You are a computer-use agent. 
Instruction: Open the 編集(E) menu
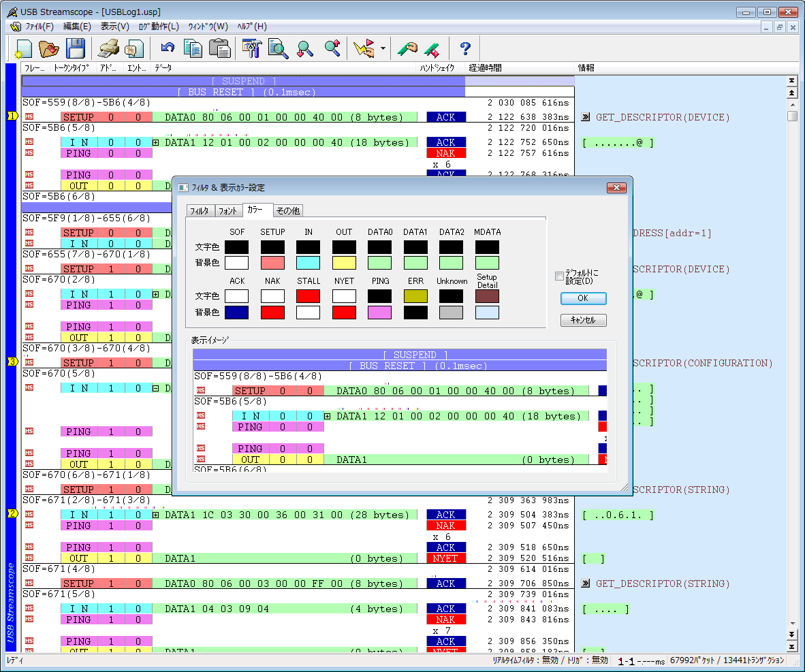[x=77, y=27]
